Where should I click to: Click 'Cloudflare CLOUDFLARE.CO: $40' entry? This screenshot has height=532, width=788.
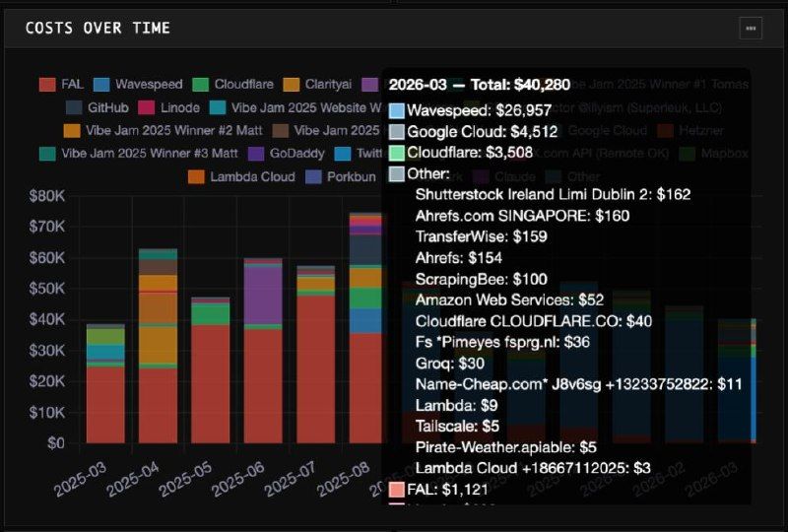click(x=533, y=321)
